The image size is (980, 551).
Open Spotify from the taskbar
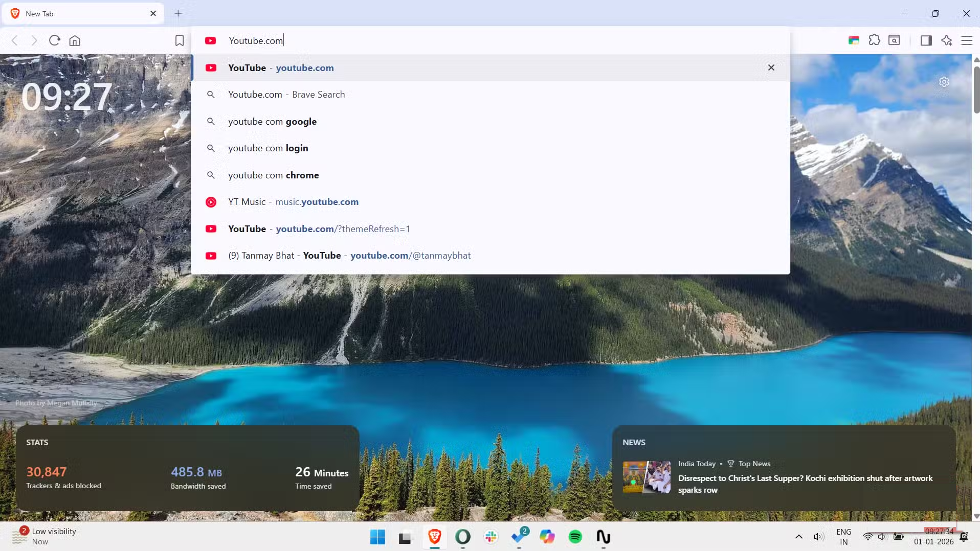(x=575, y=537)
